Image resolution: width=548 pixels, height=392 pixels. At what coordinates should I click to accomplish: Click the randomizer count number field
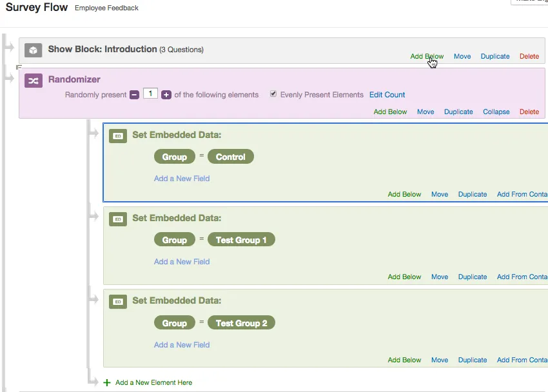pos(150,94)
